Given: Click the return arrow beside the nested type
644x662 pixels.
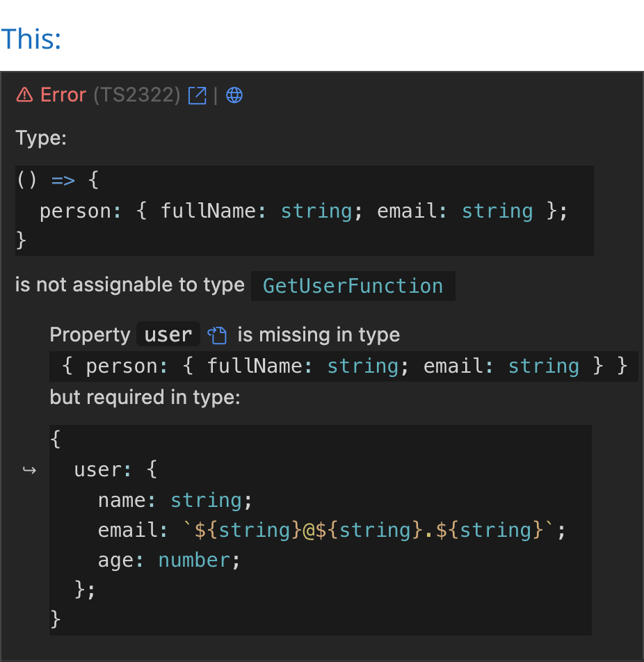Looking at the screenshot, I should 29,471.
